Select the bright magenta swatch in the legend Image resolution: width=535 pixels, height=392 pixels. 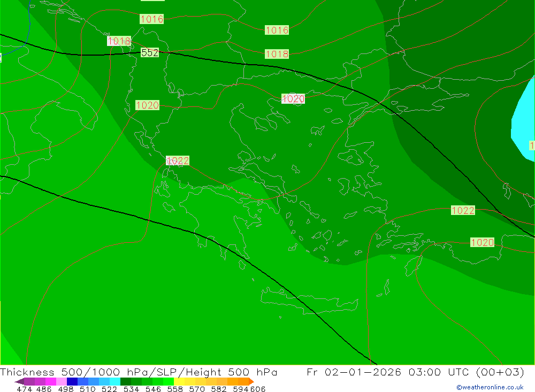[50, 381]
